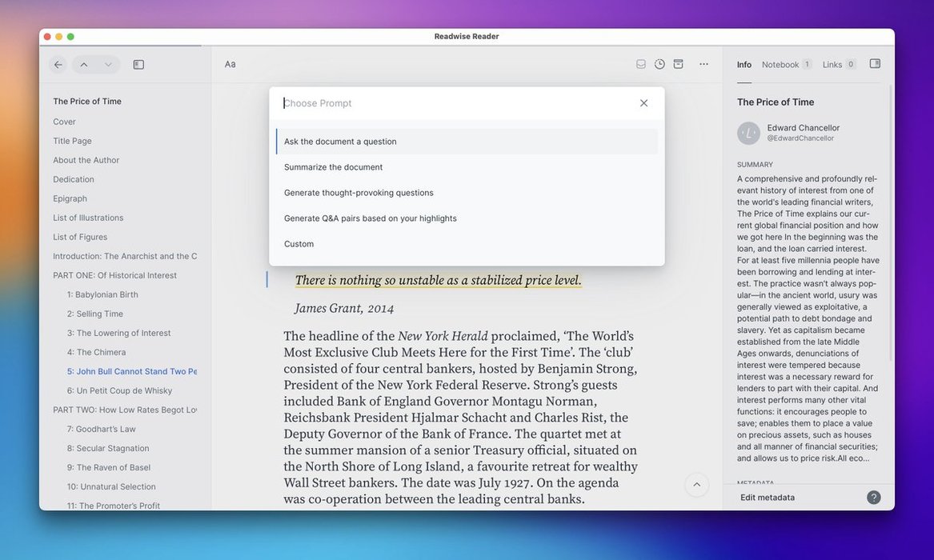This screenshot has height=560, width=934.
Task: Open 'PART TWO: How Low Rates Begot'
Action: click(125, 410)
